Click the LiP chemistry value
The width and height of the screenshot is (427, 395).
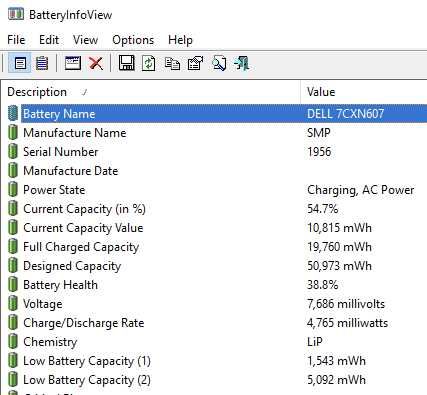pyautogui.click(x=315, y=342)
